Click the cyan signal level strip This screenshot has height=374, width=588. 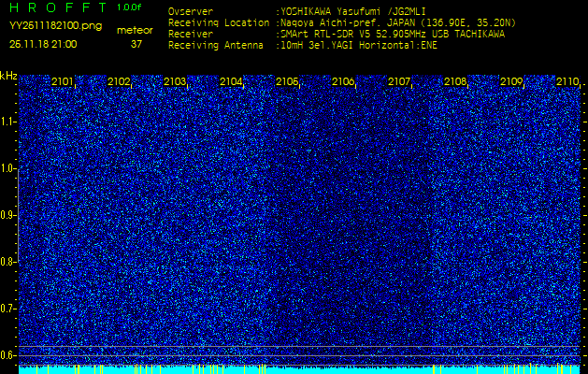299,370
